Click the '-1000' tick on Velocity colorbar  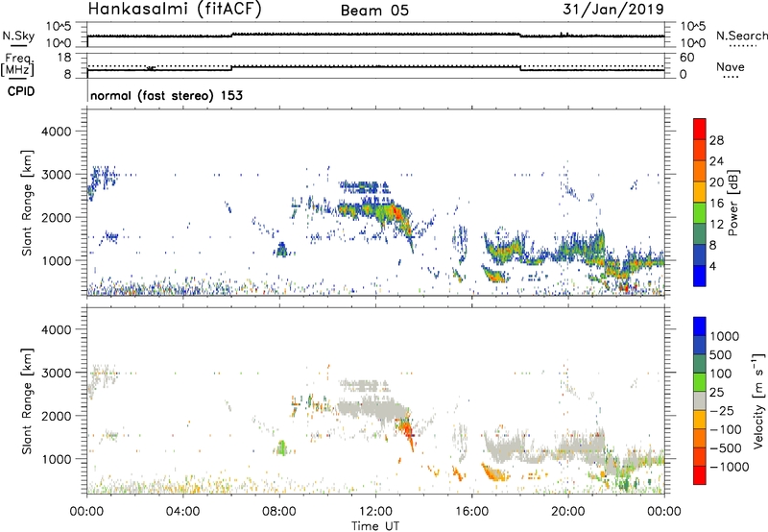coord(729,467)
